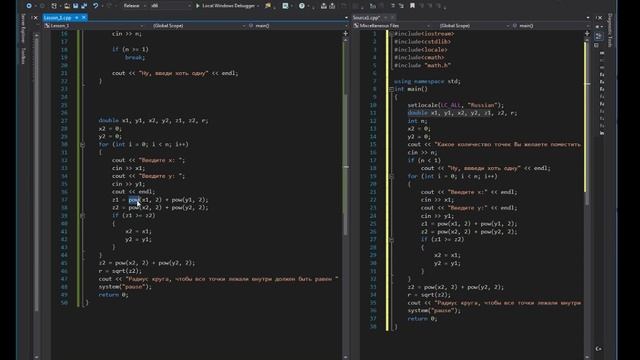Pin the Lesson_1.cpp tab
Viewport: 640px width, 360px height.
76,18
